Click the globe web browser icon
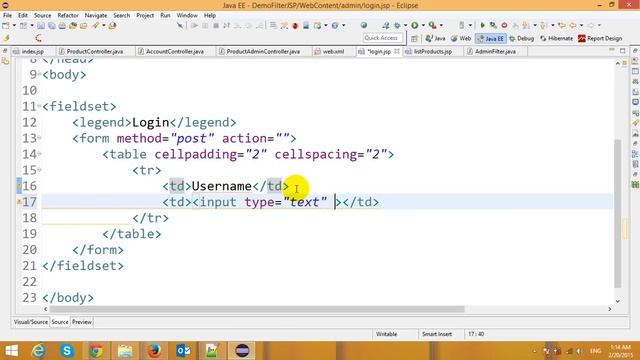The height and width of the screenshot is (360, 640). click(364, 25)
